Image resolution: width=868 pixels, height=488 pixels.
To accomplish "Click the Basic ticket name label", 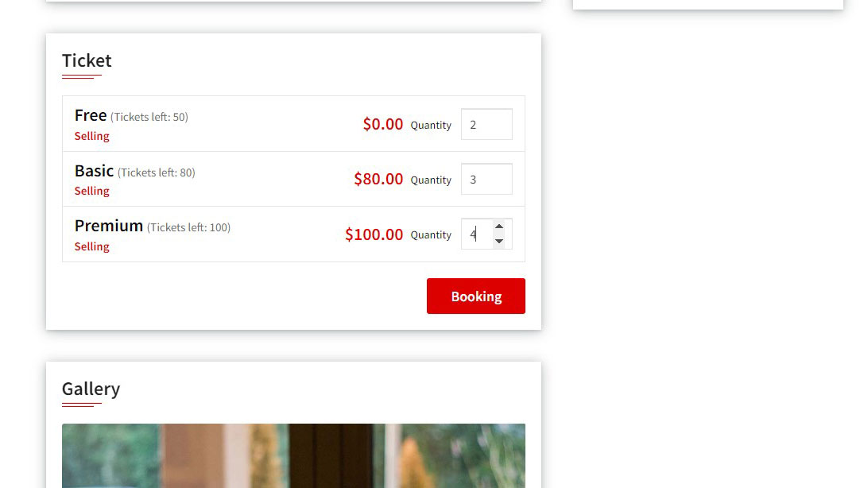I will click(x=94, y=171).
